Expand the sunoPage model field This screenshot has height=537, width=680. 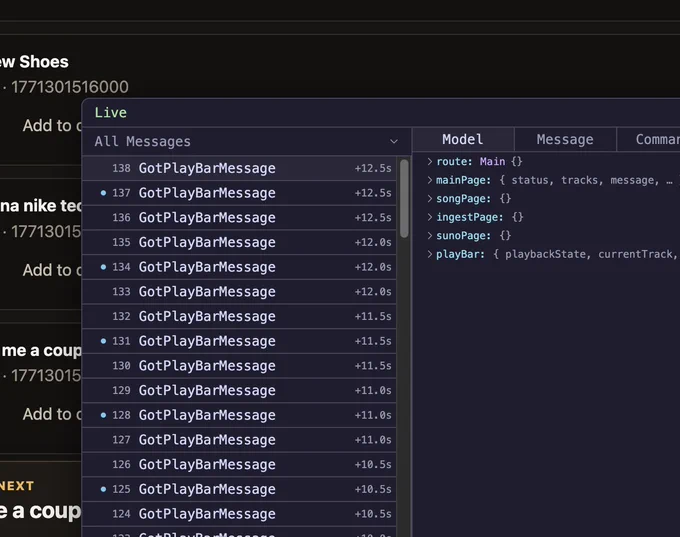click(x=429, y=236)
